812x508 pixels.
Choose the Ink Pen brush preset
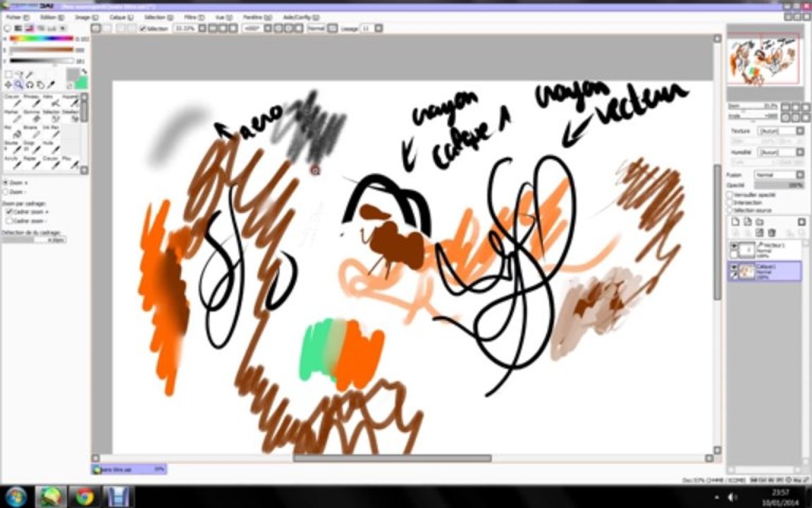tap(50, 132)
